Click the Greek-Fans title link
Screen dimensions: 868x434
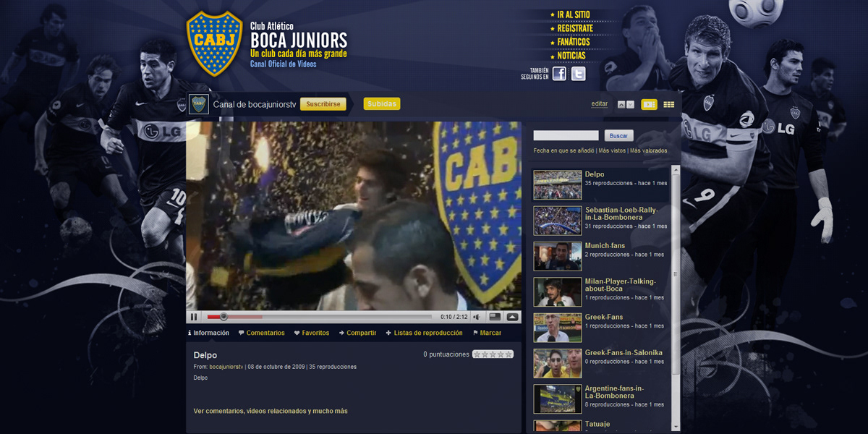click(x=604, y=317)
